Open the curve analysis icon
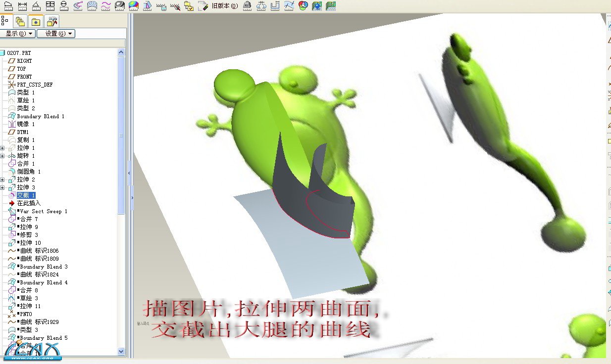The image size is (611, 364). click(x=78, y=6)
